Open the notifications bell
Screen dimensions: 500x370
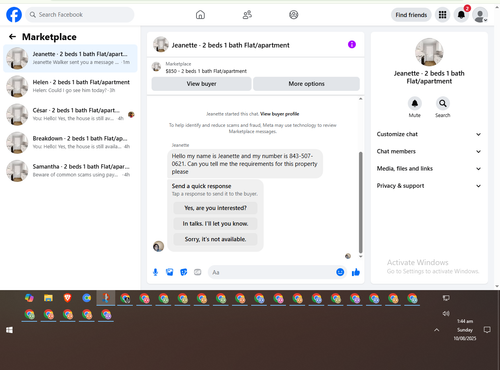(x=461, y=15)
